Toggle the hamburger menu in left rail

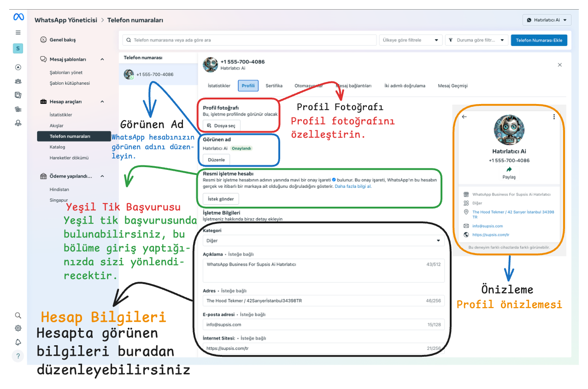[18, 33]
